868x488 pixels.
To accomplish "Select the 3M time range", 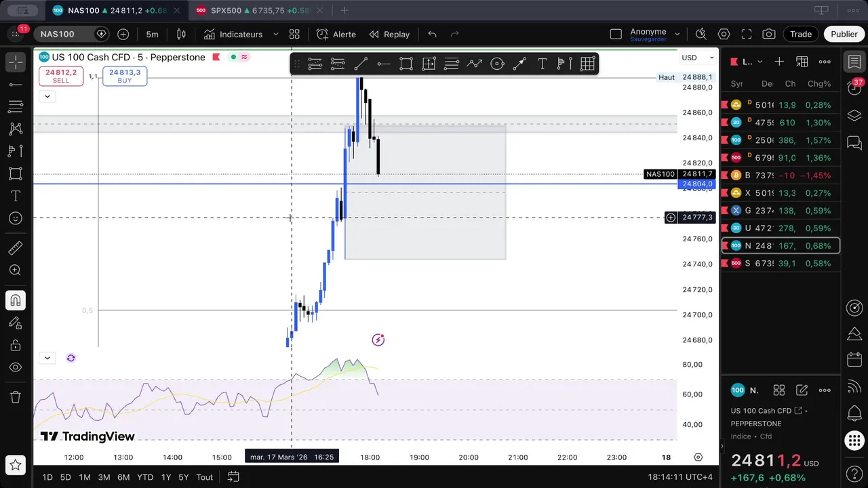I will tap(104, 477).
